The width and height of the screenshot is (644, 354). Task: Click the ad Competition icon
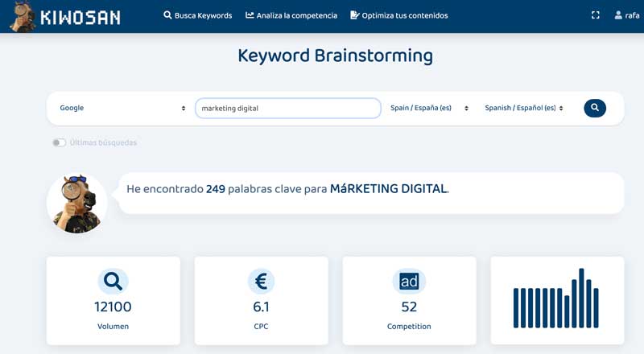[409, 282]
